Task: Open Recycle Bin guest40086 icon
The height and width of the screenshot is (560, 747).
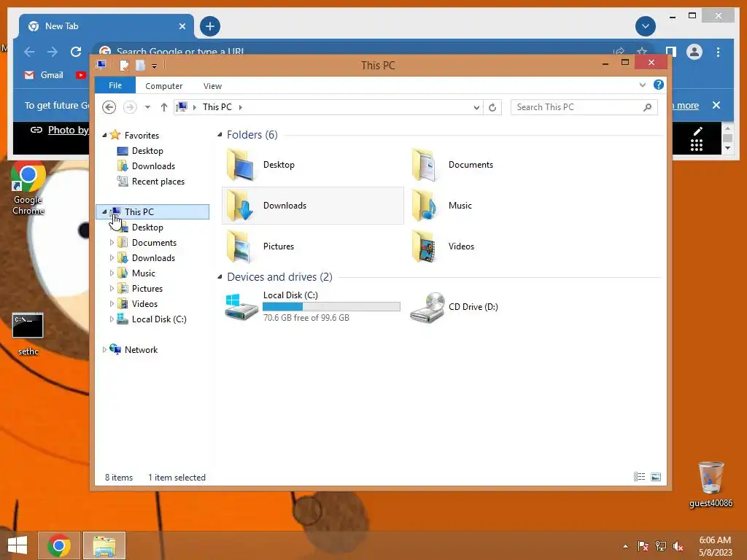Action: 711,484
